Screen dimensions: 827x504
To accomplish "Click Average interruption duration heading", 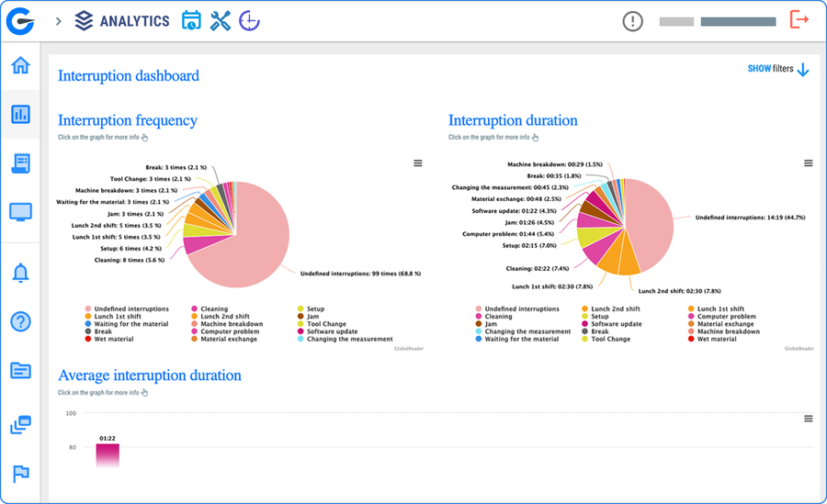I will 150,375.
